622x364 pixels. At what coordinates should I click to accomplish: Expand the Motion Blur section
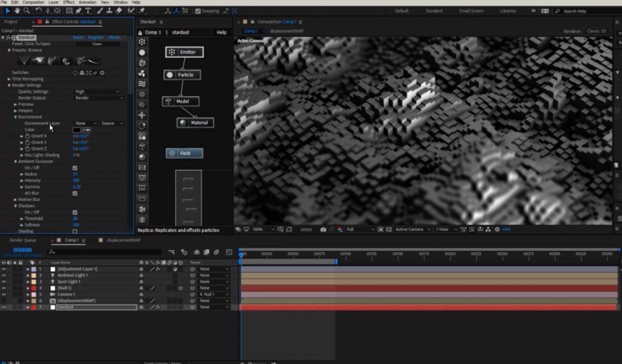(x=16, y=200)
